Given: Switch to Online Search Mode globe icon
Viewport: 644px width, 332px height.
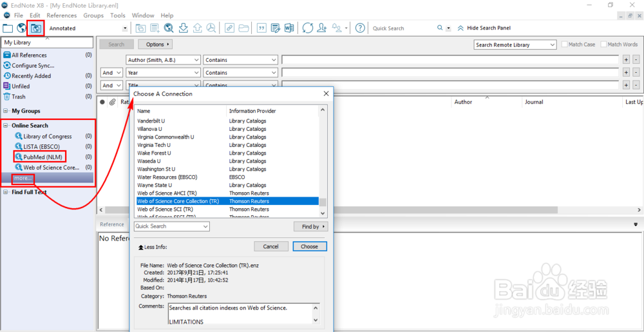Looking at the screenshot, I should point(21,28).
